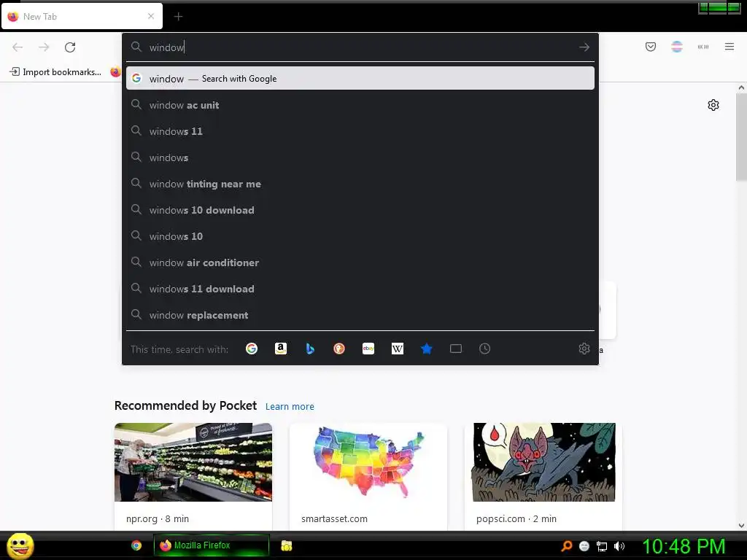
Task: Choose Amazon as one-off search engine
Action: pos(281,349)
